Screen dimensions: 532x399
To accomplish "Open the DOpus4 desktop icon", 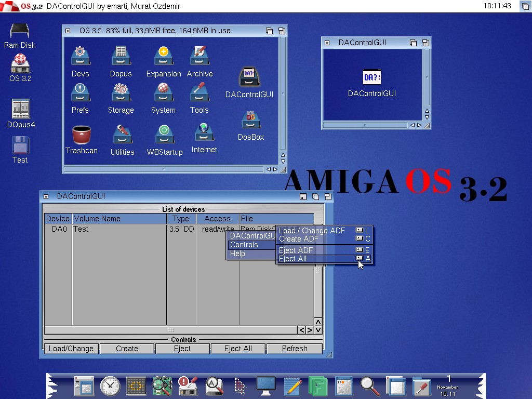I will click(21, 109).
